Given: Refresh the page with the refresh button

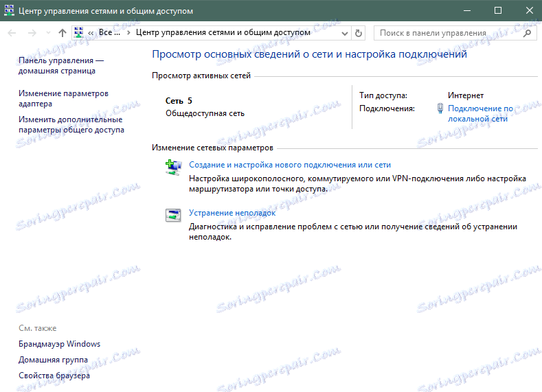Looking at the screenshot, I should 359,33.
